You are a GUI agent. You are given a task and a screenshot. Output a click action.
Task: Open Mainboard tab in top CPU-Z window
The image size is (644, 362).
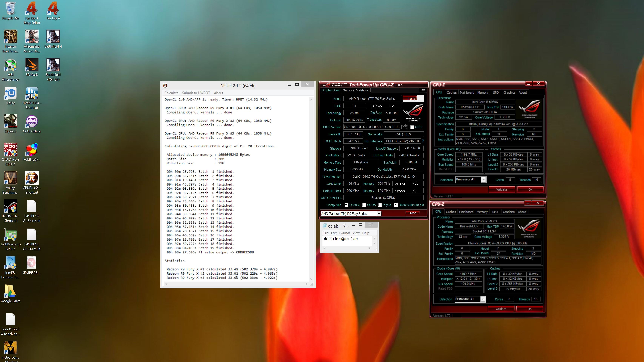tap(467, 92)
